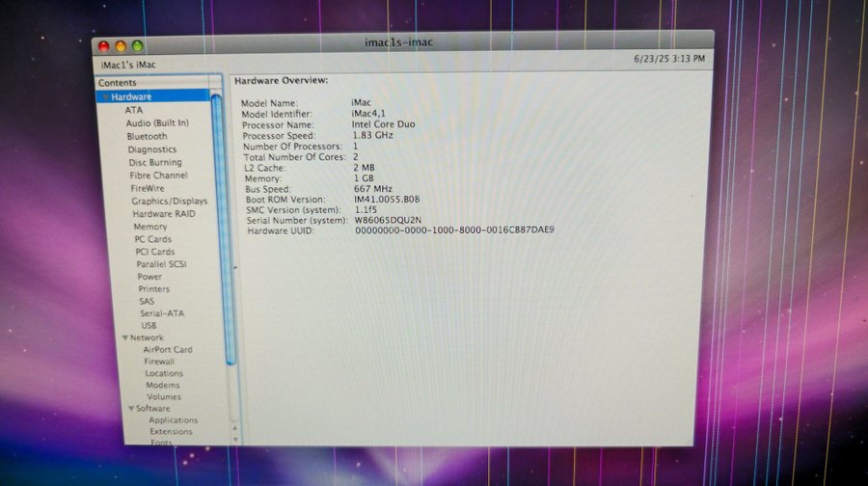Collapse the Software section triangle
Viewport: 868px width, 486px height.
click(129, 408)
